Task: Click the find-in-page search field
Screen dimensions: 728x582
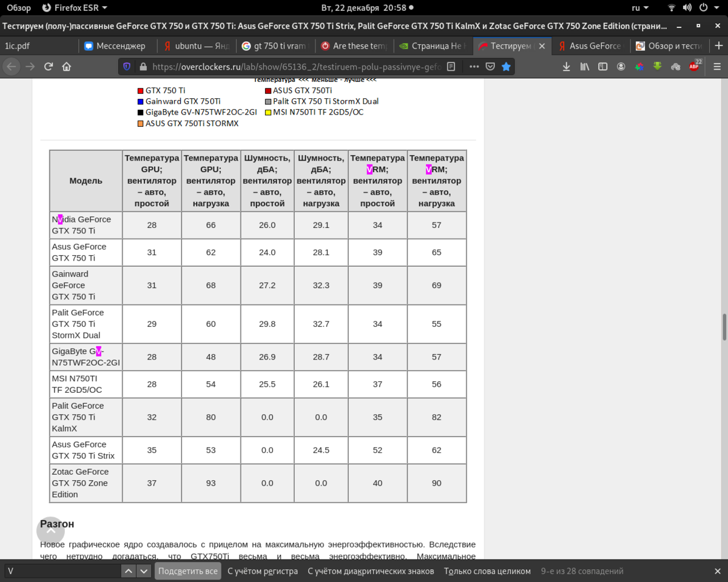Action: coord(62,571)
